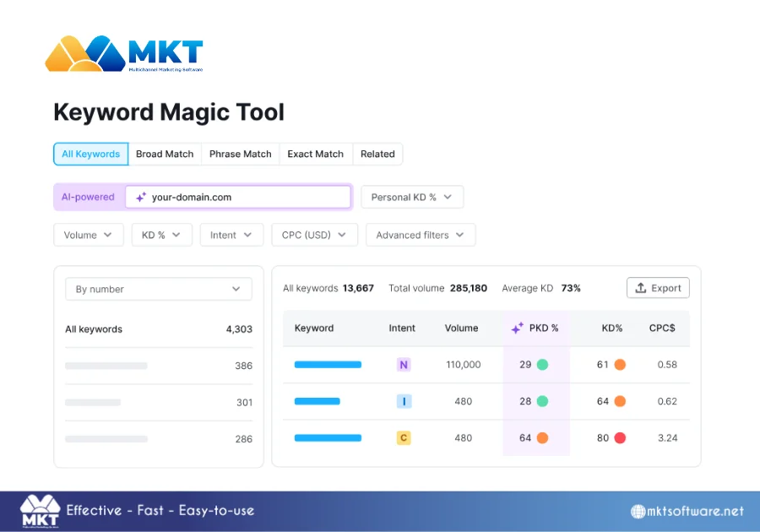Open keyword link with volume 110,000

328,364
